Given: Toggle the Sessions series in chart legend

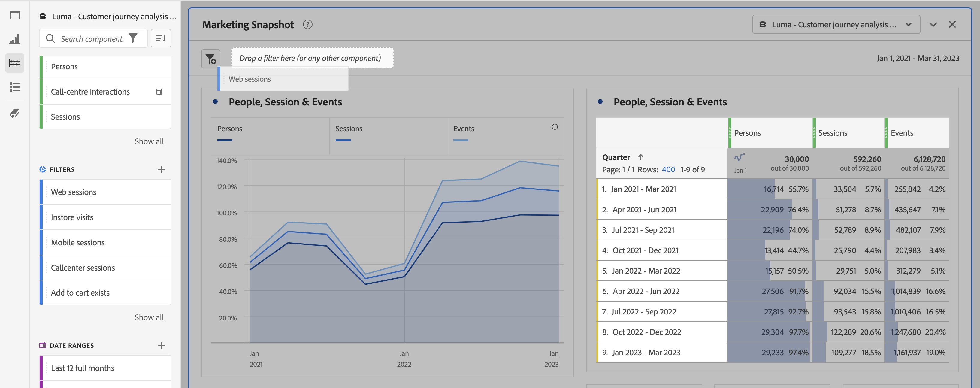Looking at the screenshot, I should click(x=349, y=129).
